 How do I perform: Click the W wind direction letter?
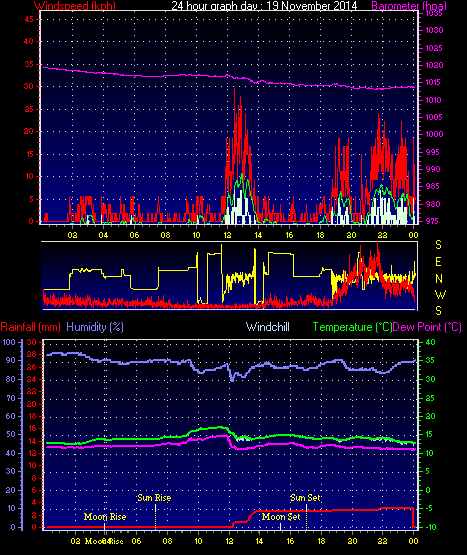click(440, 294)
